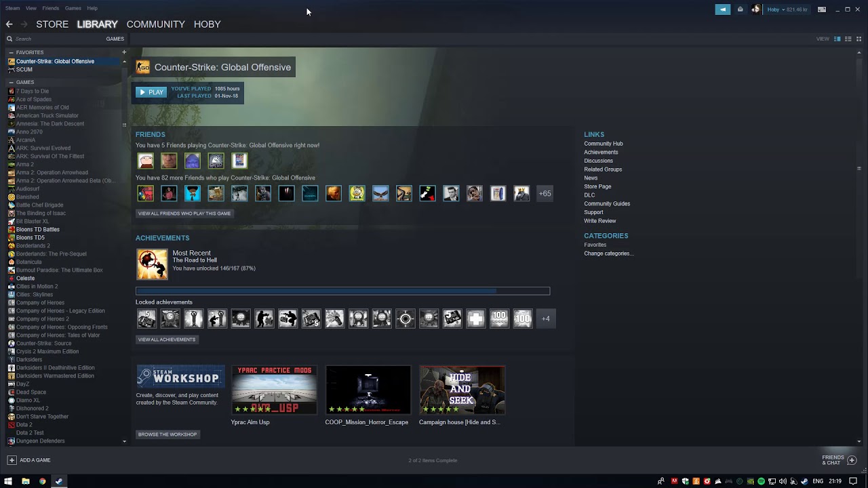Collapse the Favorites category
The image size is (868, 488).
[11, 52]
